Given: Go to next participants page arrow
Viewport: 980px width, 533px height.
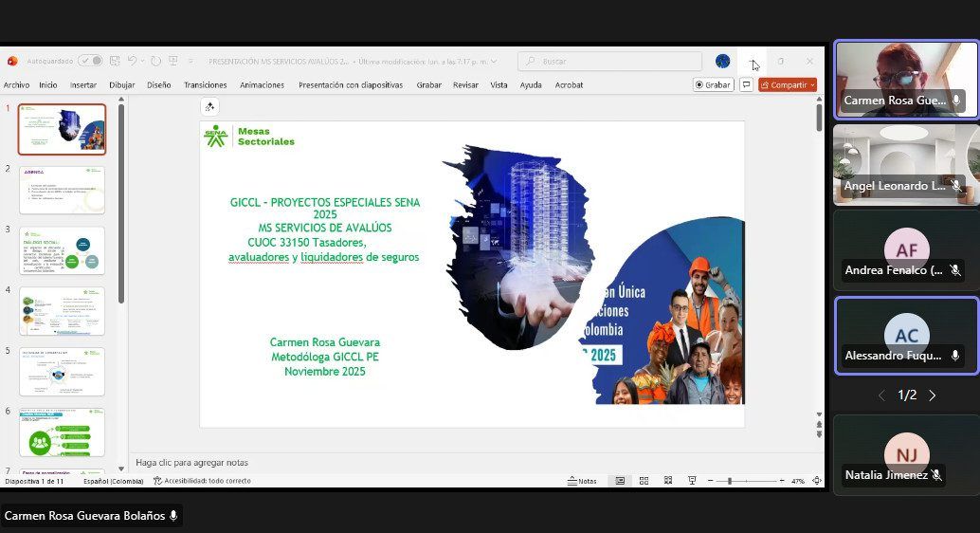Looking at the screenshot, I should coord(933,395).
